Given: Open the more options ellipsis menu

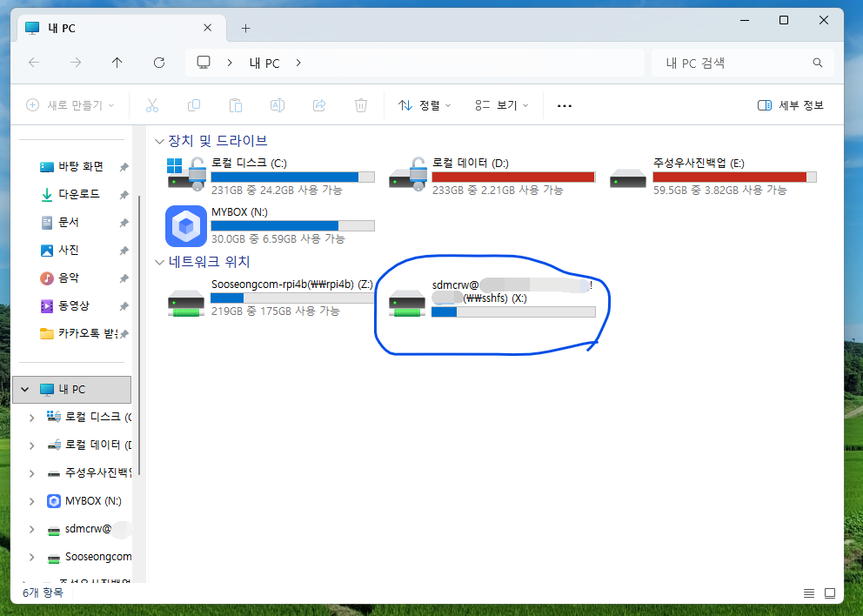Looking at the screenshot, I should click(x=565, y=105).
